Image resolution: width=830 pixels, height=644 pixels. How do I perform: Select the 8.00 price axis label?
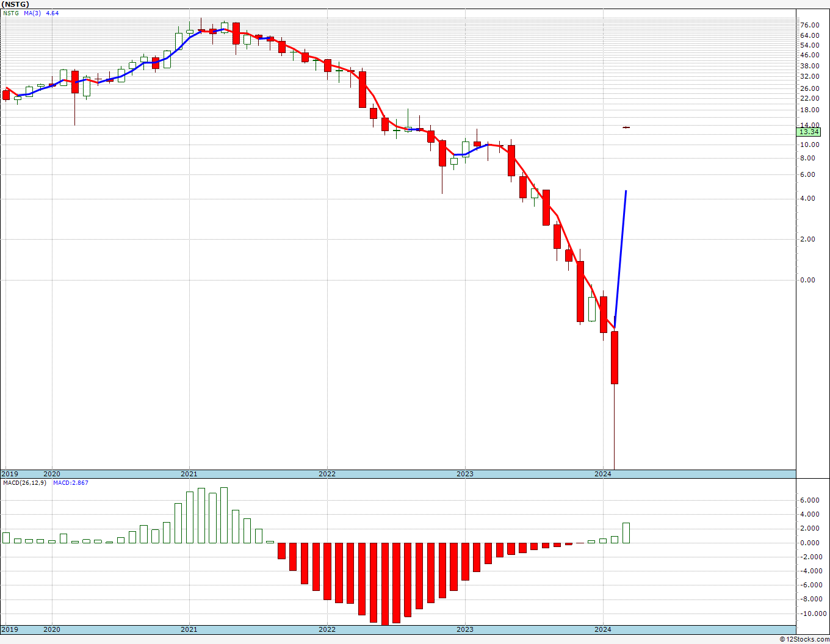coord(807,158)
